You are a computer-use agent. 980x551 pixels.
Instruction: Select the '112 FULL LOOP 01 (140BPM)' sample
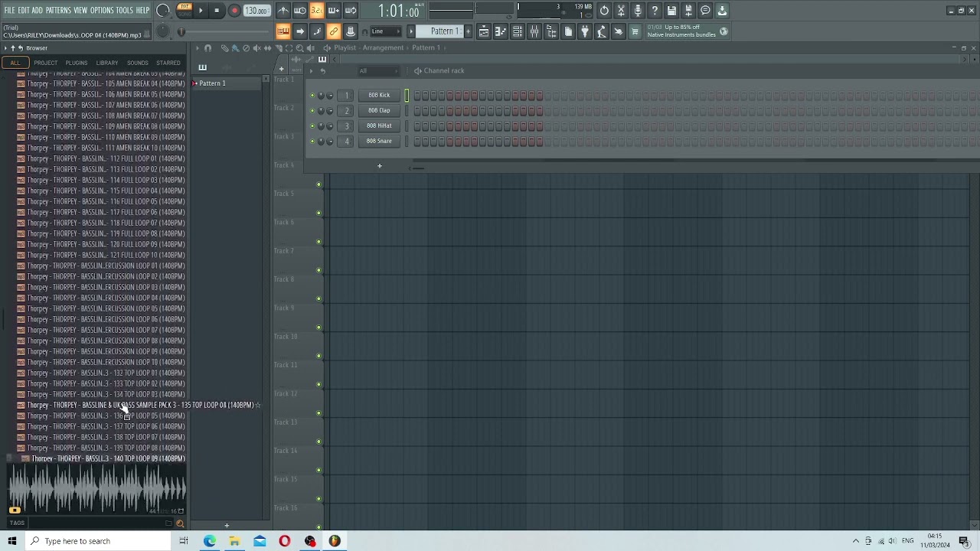pos(101,158)
